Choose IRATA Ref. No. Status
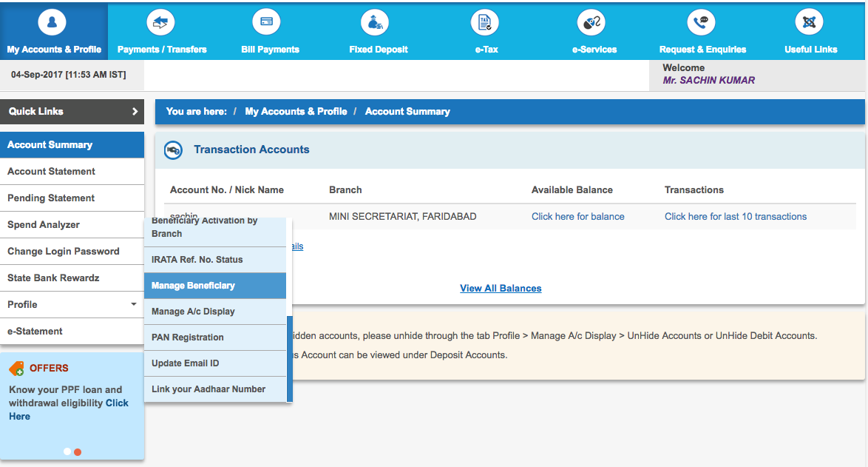The height and width of the screenshot is (467, 868). (215, 260)
